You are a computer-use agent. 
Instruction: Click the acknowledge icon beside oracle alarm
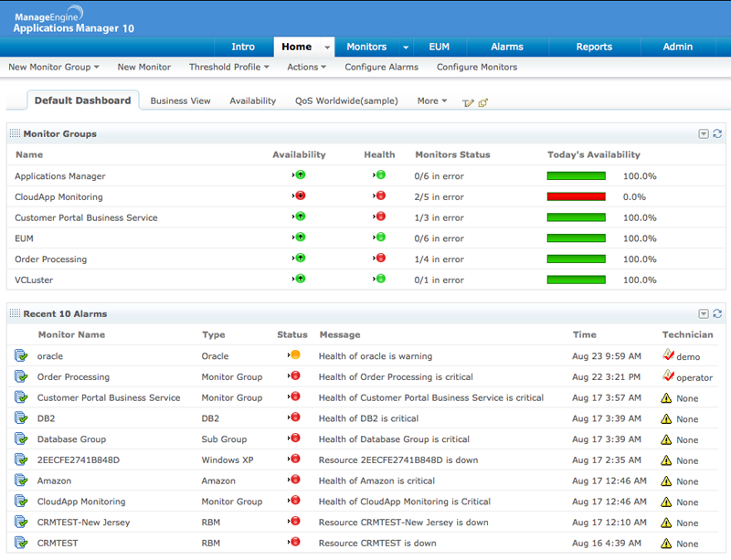22,356
